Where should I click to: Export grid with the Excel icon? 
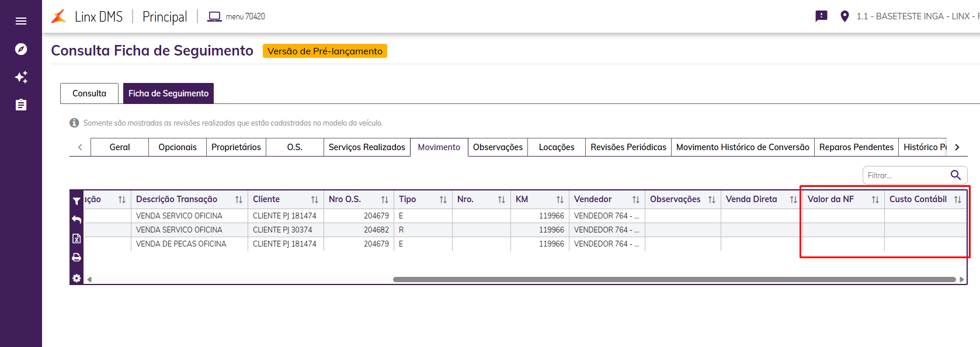77,238
